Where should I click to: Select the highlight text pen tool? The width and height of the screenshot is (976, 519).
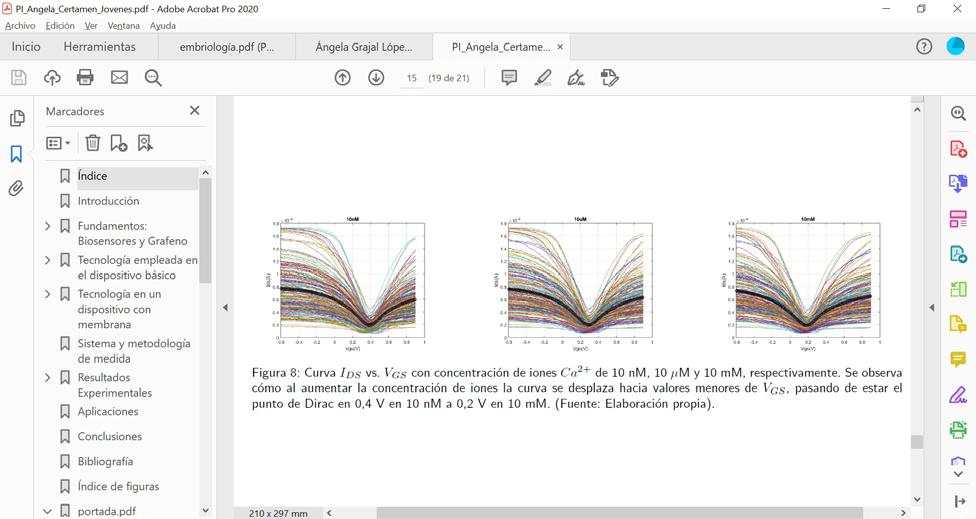tap(543, 78)
